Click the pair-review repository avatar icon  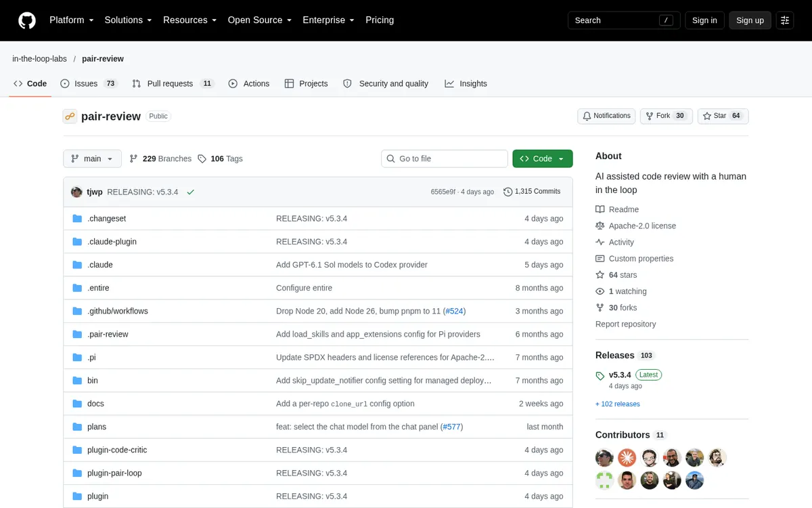70,117
